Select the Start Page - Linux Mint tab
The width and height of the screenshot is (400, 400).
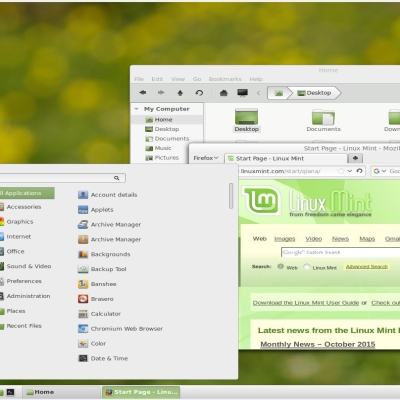point(286,158)
